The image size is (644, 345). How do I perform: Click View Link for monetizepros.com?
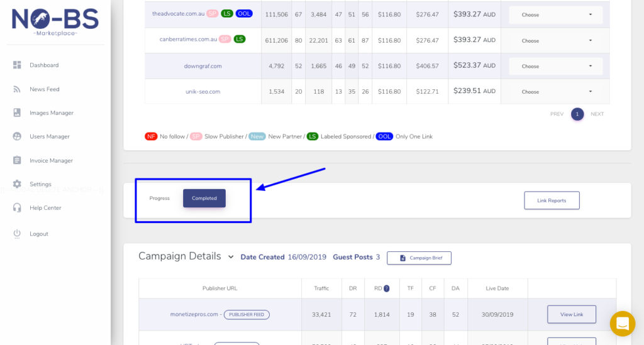[x=571, y=314]
